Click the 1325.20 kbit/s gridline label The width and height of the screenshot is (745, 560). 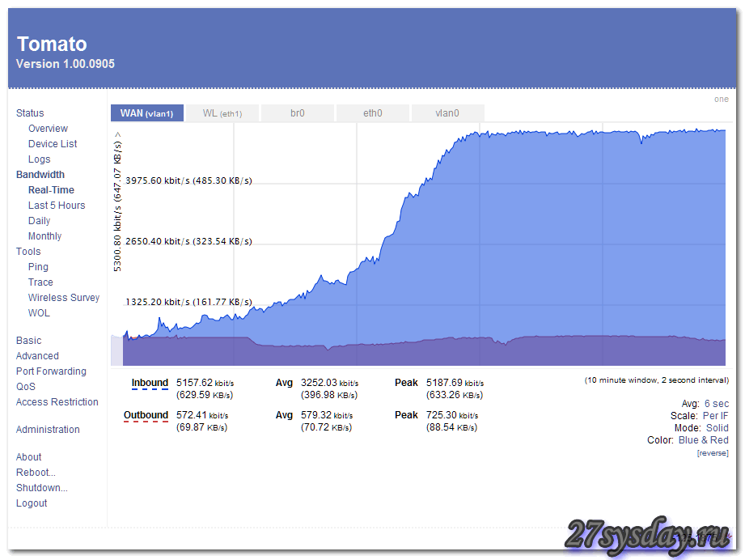pos(188,302)
